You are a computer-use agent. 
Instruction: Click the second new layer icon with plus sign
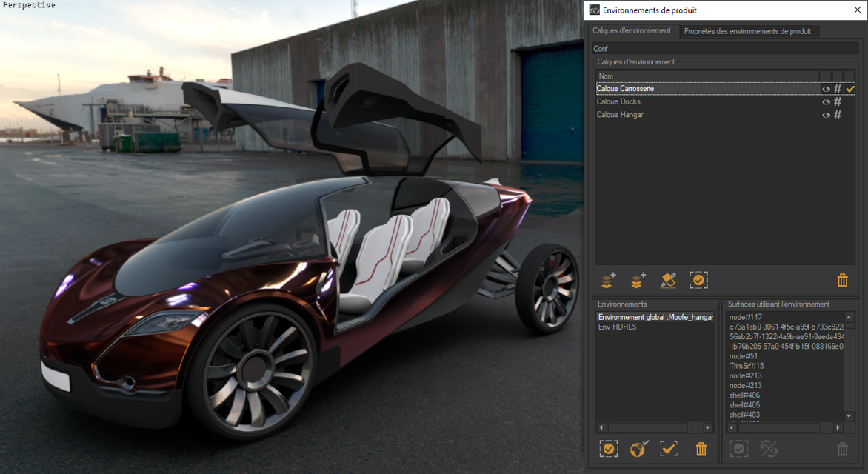[637, 280]
